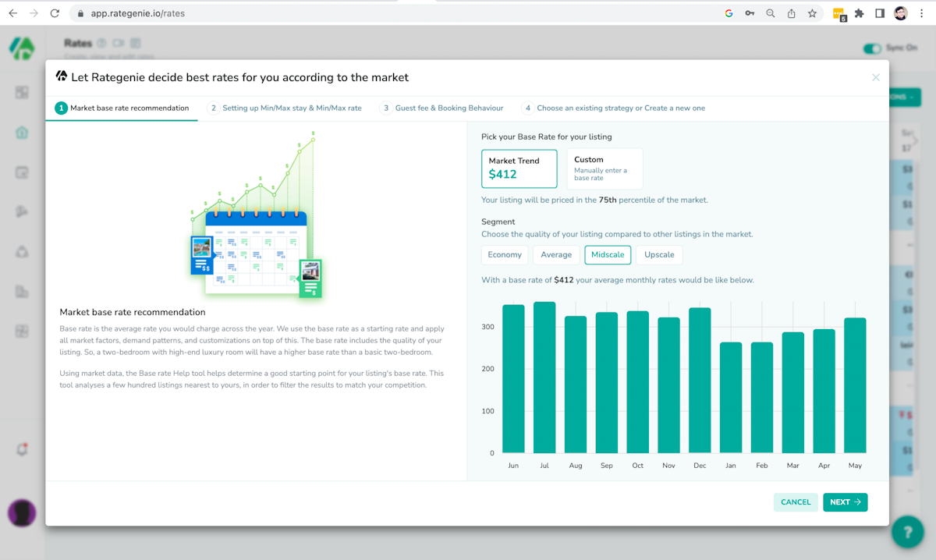Click the Rategenie logo in the sidebar
Screen dimensions: 936x560
click(22, 48)
